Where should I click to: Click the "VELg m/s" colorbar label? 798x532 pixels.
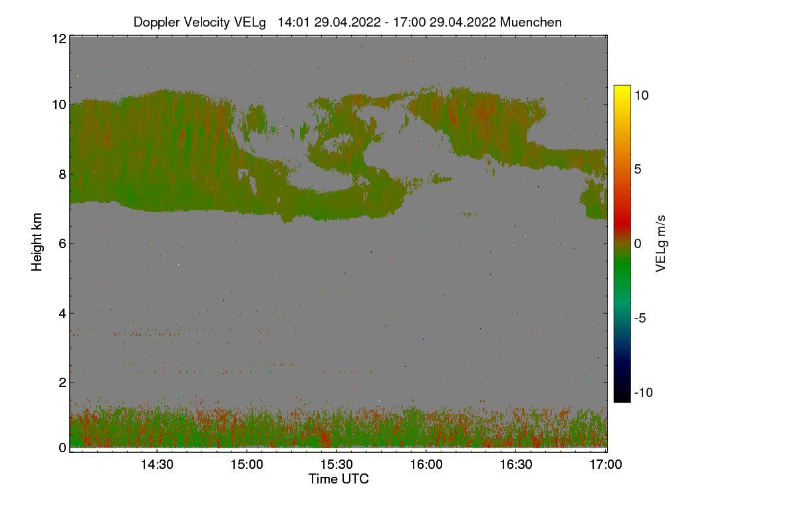(660, 243)
